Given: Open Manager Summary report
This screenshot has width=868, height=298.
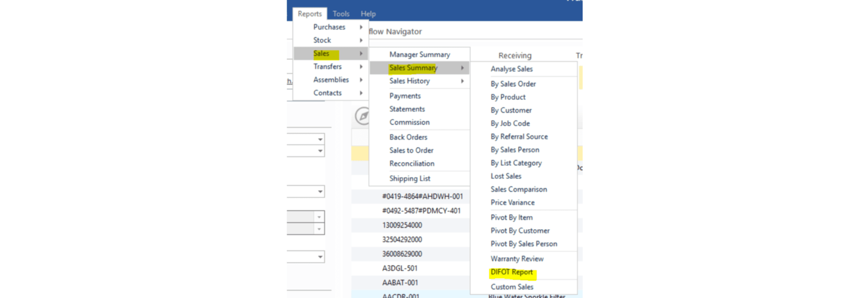Looking at the screenshot, I should pos(419,55).
